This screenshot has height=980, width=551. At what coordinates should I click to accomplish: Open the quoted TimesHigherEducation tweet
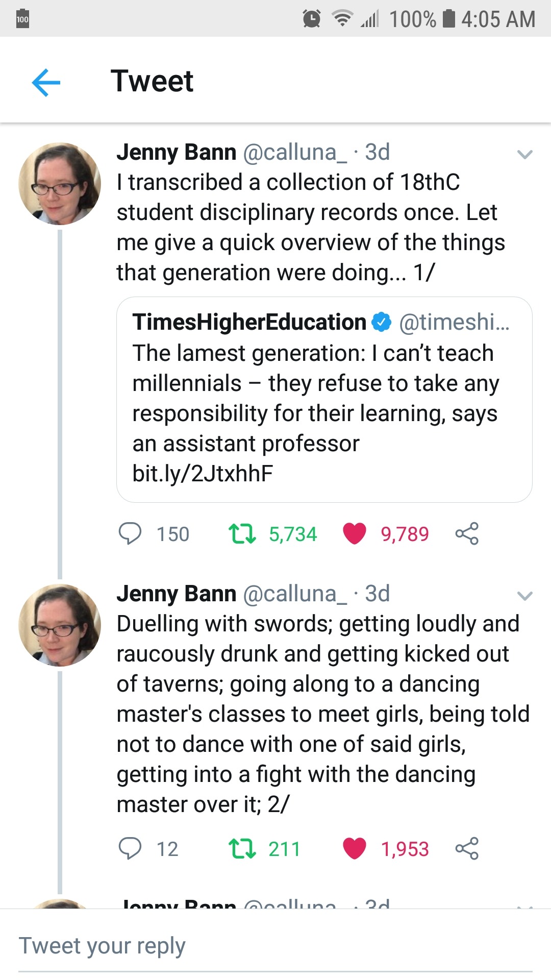pos(324,398)
